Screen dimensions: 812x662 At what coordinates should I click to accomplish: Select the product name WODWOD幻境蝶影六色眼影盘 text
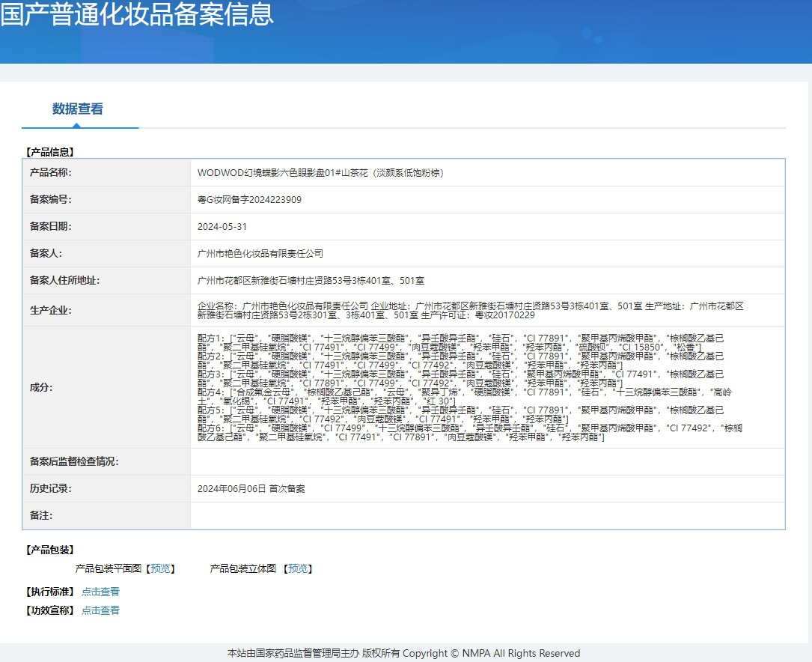[x=320, y=172]
